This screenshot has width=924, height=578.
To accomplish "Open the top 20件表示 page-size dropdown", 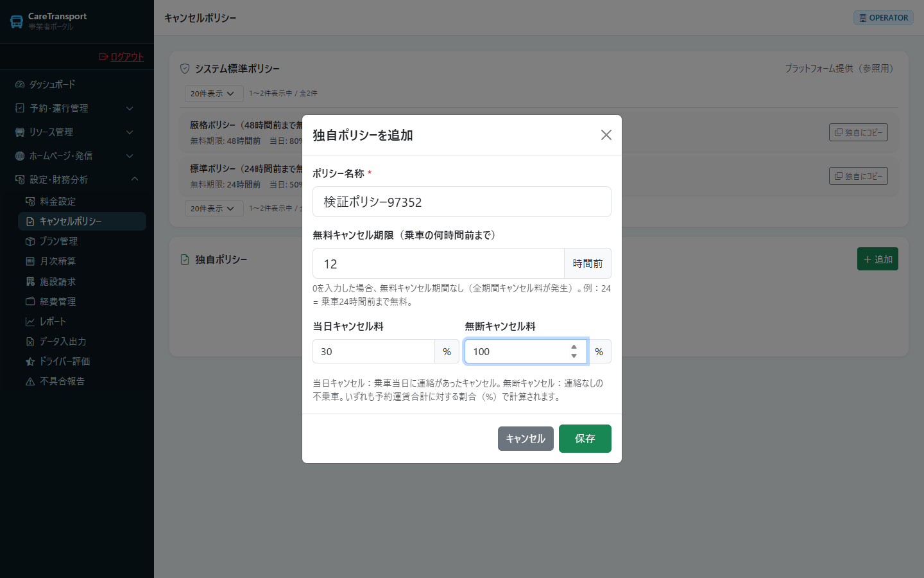I will [214, 93].
